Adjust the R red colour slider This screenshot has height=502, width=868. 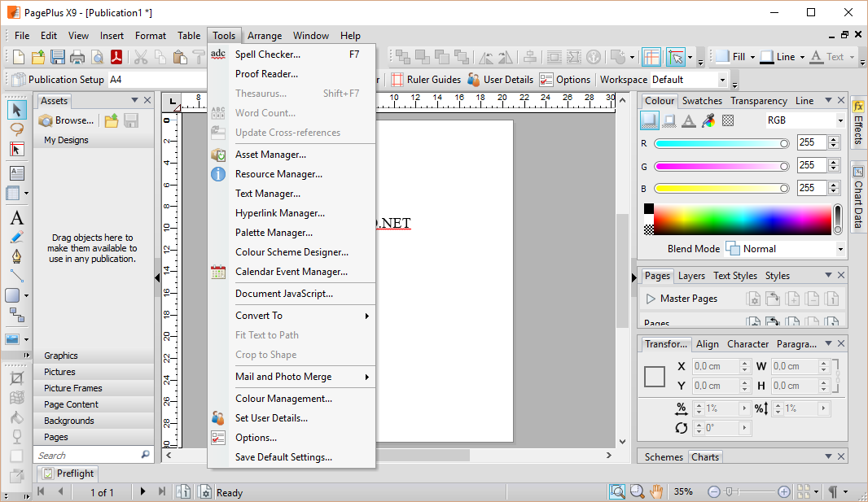click(722, 144)
